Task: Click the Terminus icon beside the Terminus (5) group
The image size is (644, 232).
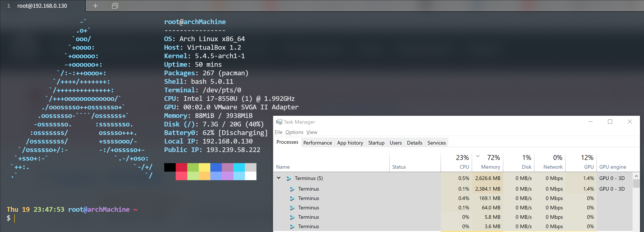Action: tap(289, 178)
